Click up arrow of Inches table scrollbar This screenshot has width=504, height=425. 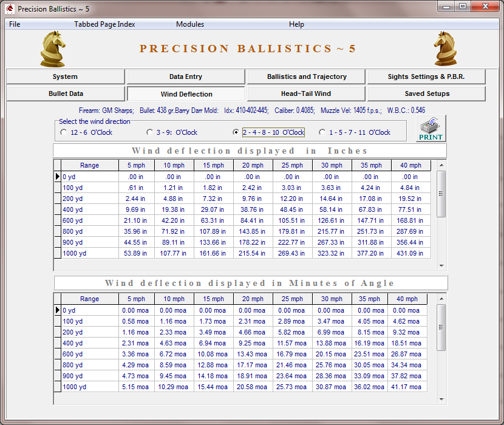tap(441, 165)
